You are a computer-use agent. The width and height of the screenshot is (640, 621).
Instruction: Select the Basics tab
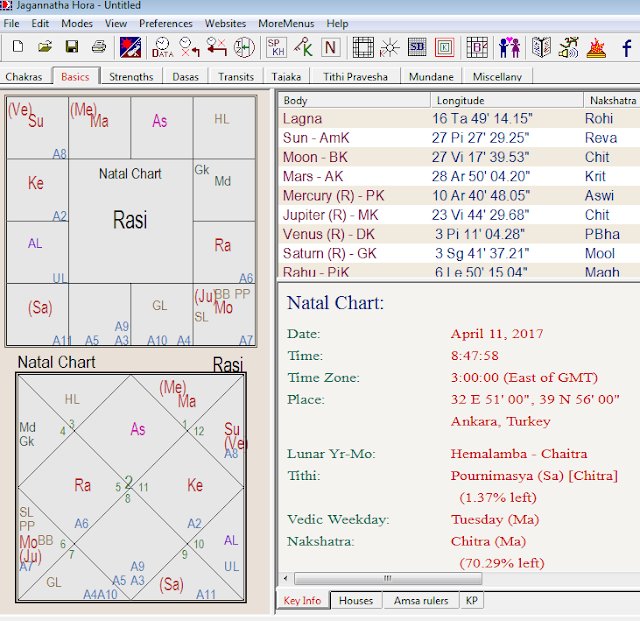pyautogui.click(x=75, y=77)
